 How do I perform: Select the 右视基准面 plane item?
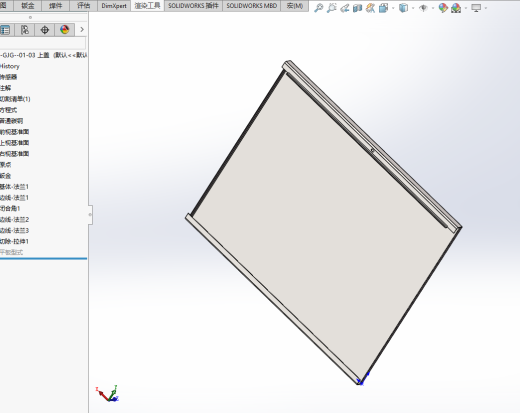pos(15,154)
